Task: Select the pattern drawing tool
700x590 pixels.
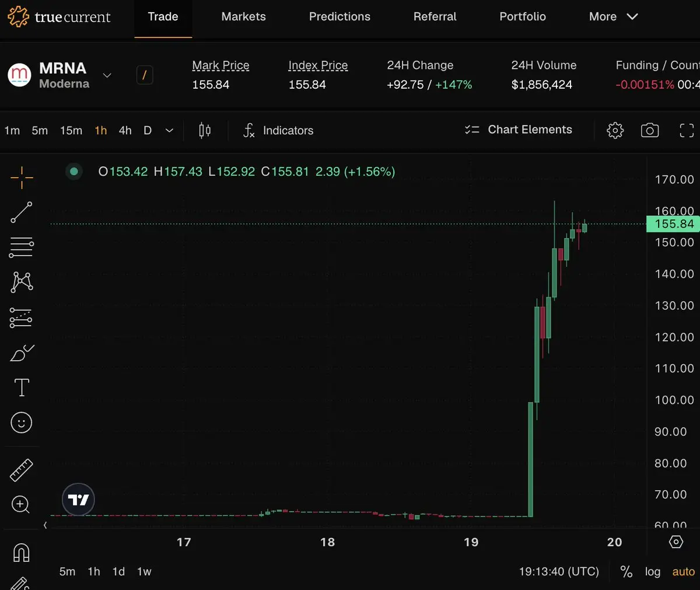Action: (x=22, y=282)
